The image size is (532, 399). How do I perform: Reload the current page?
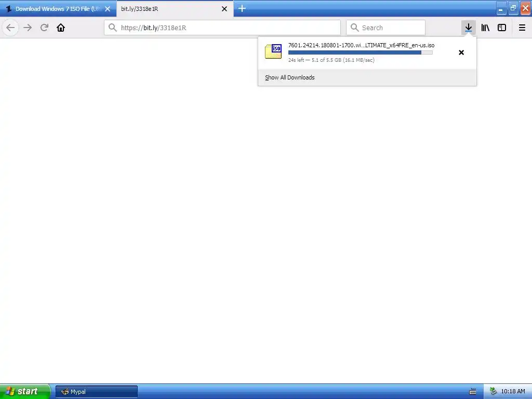point(44,28)
